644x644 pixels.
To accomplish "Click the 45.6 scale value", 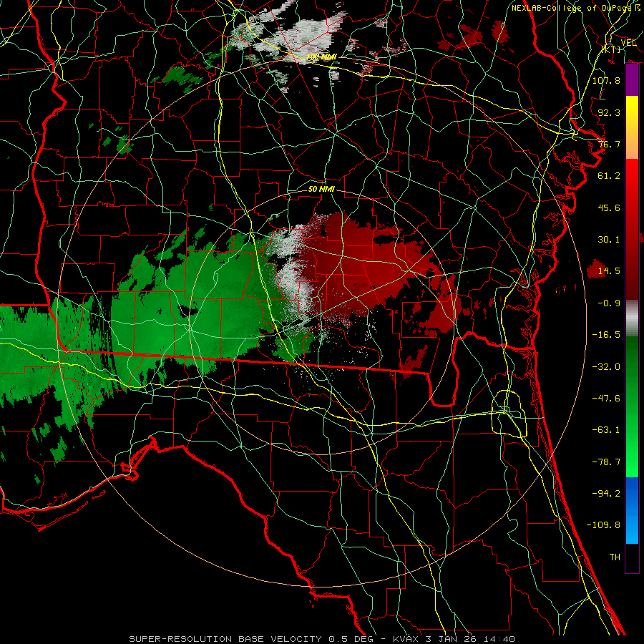I will (609, 208).
